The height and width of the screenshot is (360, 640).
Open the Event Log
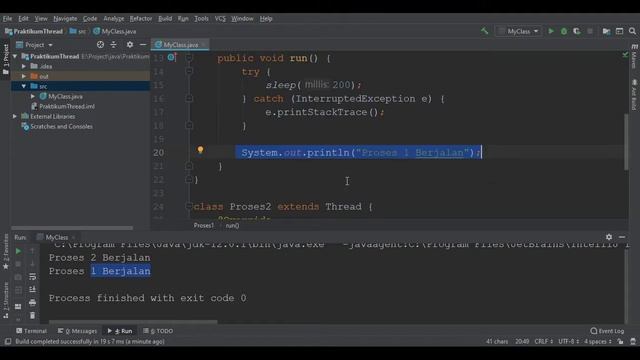pyautogui.click(x=607, y=331)
